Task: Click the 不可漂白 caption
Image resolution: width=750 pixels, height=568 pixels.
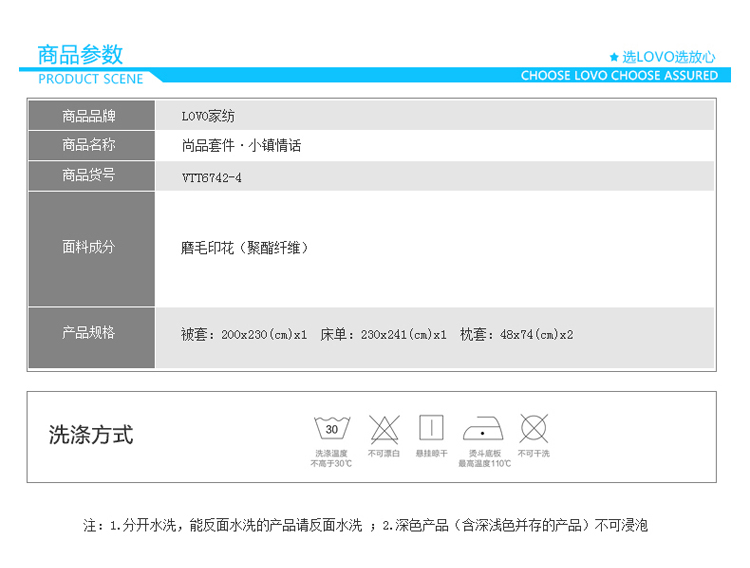Action: (384, 453)
